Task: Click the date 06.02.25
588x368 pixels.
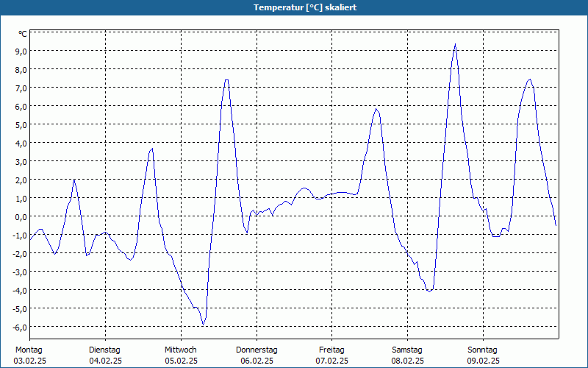Action: click(x=257, y=361)
